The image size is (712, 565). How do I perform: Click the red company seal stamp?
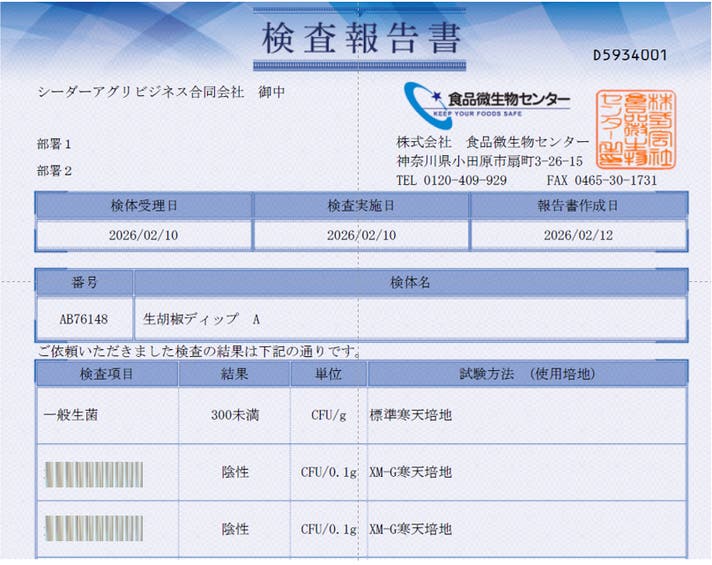pos(634,130)
